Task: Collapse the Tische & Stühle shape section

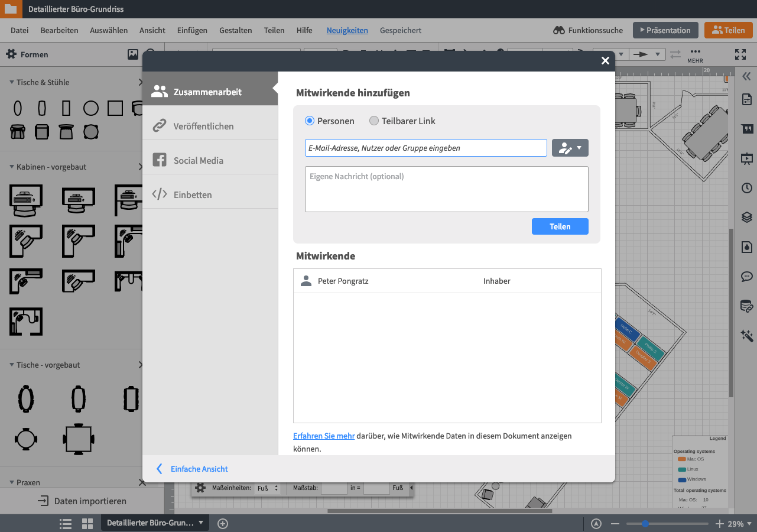Action: (x=12, y=83)
